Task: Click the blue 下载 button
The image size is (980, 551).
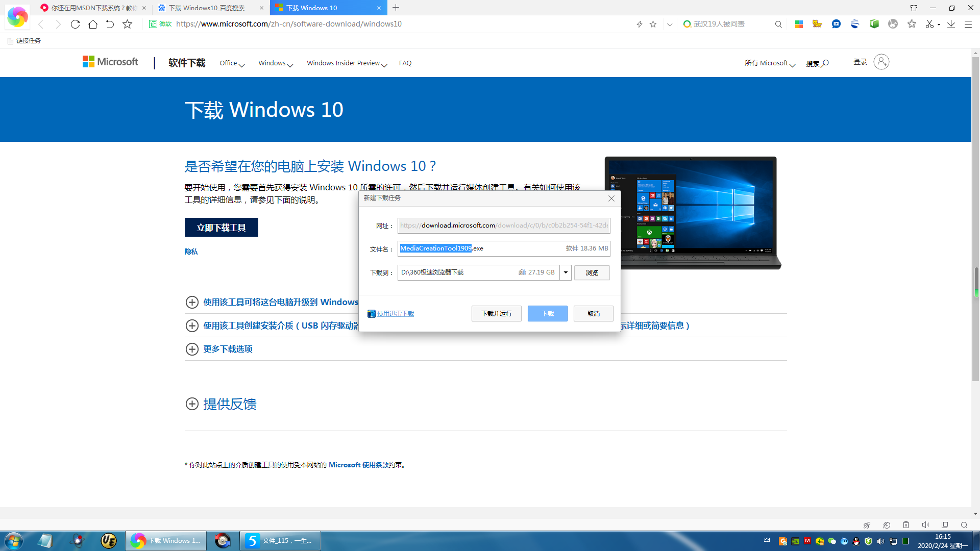Action: point(547,314)
